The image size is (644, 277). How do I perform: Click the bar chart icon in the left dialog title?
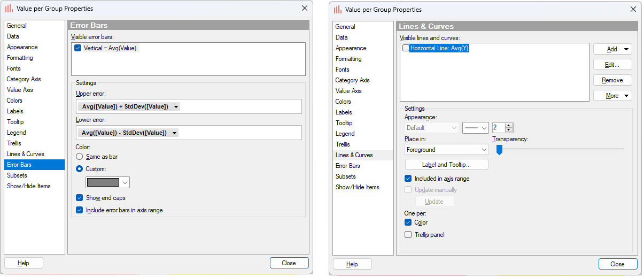pyautogui.click(x=9, y=9)
